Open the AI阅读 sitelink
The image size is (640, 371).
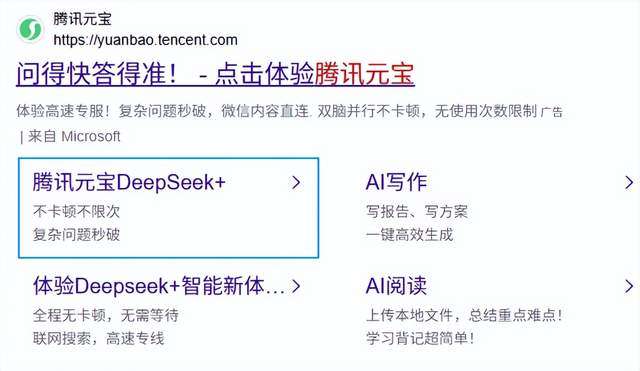click(396, 286)
